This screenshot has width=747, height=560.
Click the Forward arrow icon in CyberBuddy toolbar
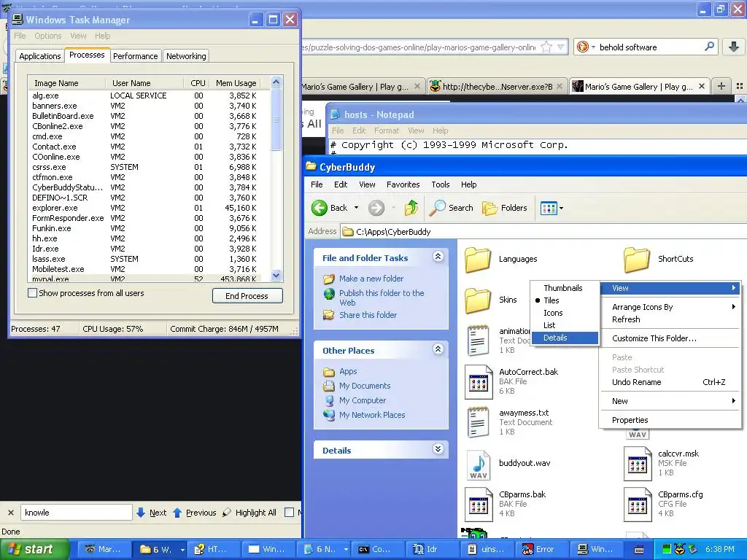tap(376, 208)
